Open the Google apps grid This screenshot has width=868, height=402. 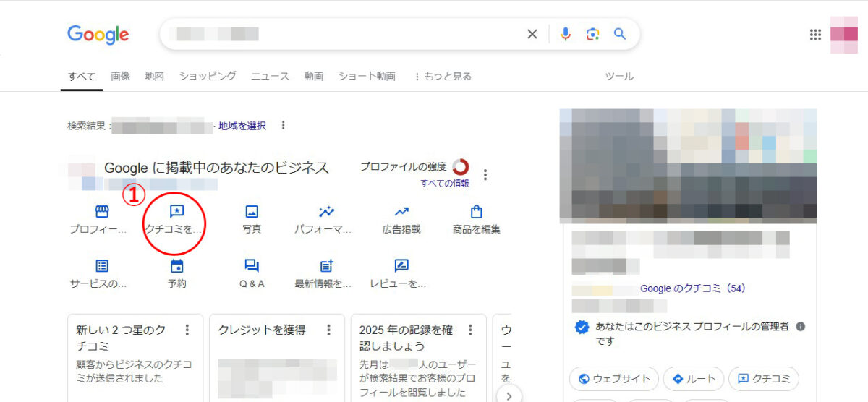815,34
